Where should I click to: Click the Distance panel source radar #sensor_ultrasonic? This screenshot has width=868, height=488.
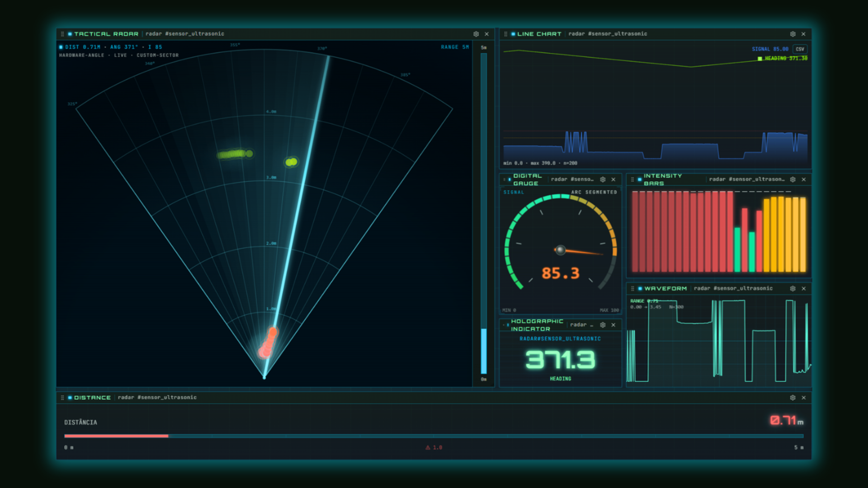[x=157, y=398]
